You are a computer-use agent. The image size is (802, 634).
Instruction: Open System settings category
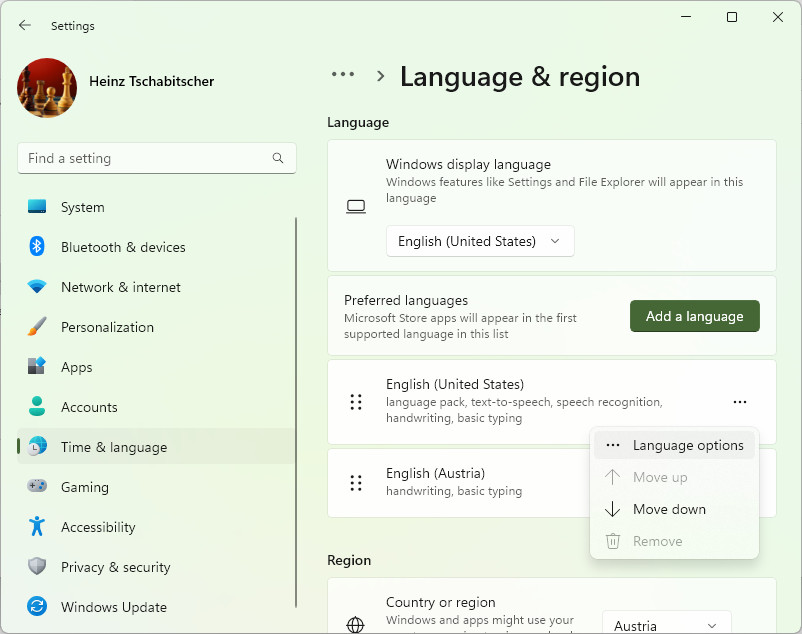[x=156, y=207]
